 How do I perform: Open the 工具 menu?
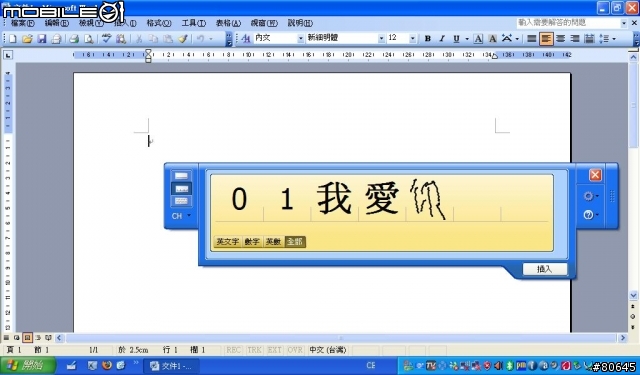click(193, 23)
